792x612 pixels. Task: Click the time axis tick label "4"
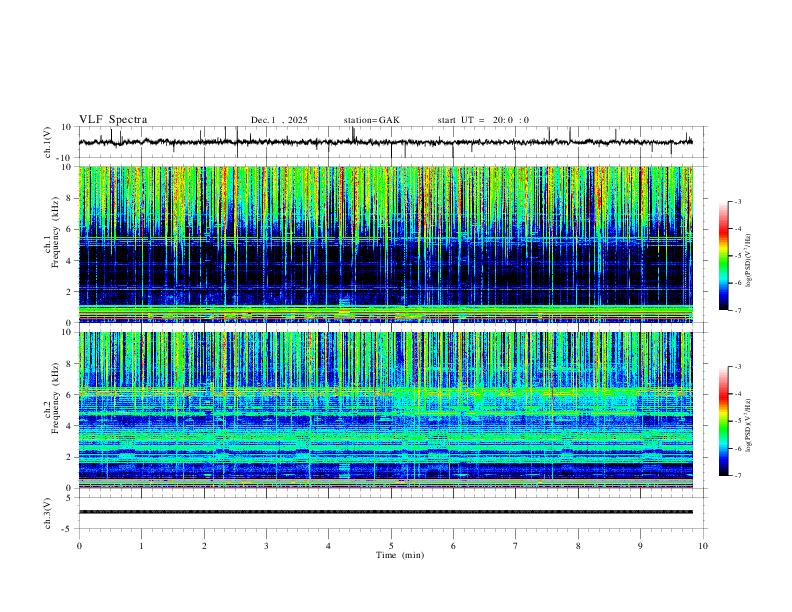click(x=328, y=546)
